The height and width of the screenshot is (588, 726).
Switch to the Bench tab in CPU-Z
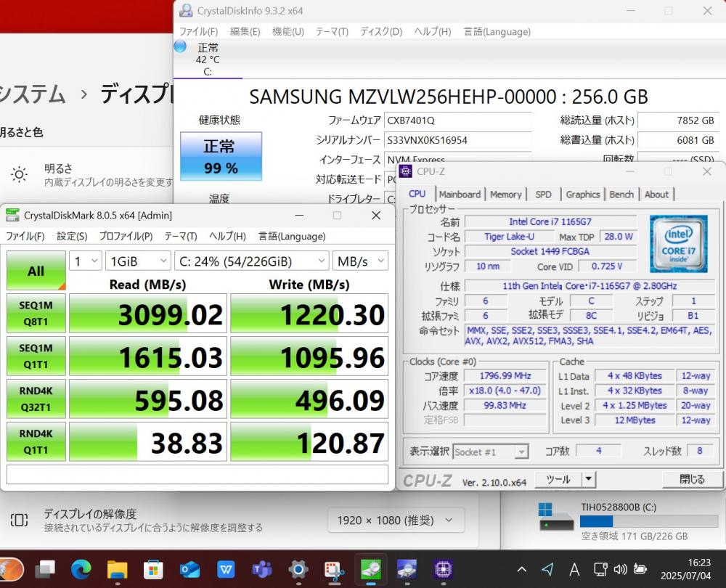621,195
